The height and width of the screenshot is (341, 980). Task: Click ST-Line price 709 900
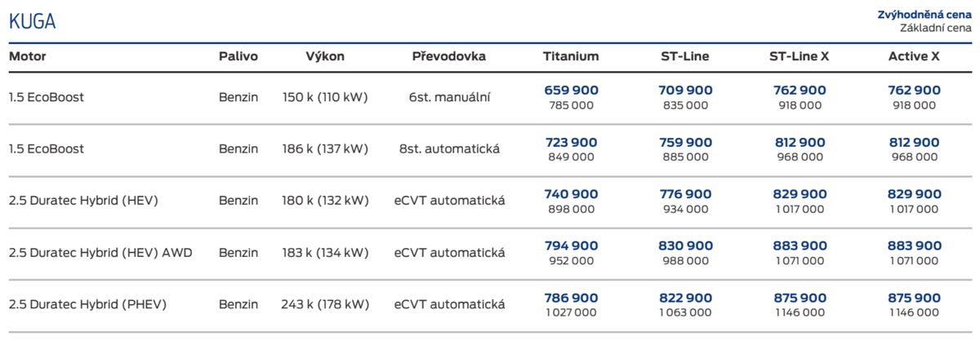(685, 91)
